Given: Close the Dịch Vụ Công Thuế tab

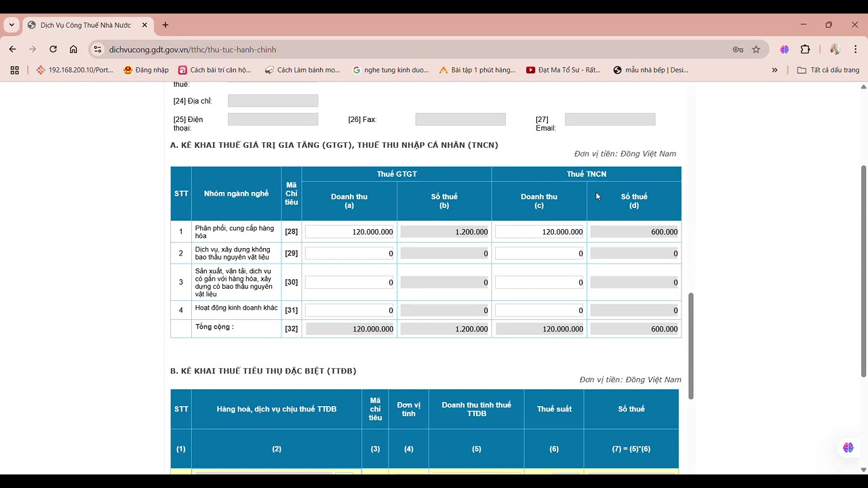Looking at the screenshot, I should [x=144, y=25].
